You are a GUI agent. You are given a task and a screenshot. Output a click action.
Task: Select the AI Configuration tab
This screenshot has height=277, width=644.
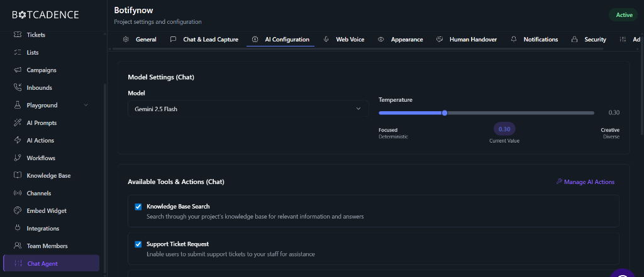280,40
